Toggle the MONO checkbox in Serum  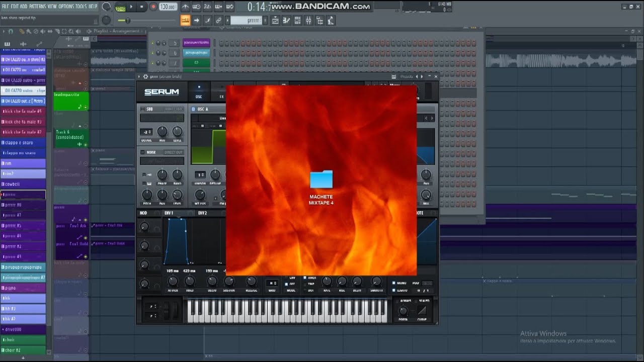point(394,283)
